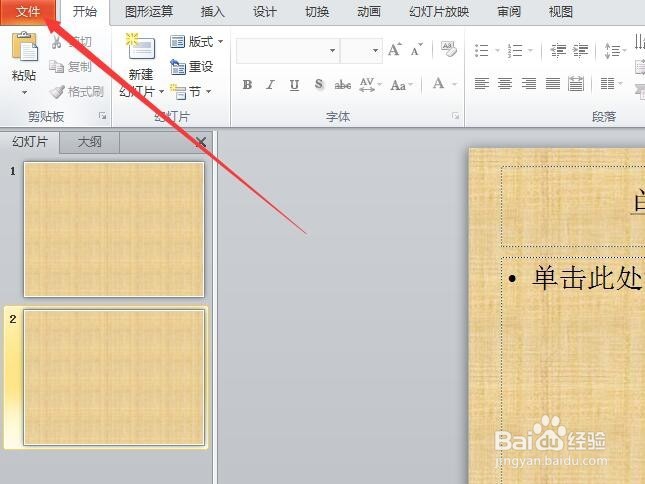Viewport: 645px width, 484px height.
Task: Open the 图形运算 ribbon tab
Action: (x=149, y=12)
